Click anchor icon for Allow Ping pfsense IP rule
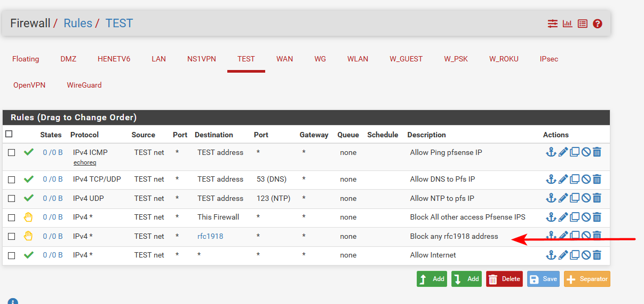 coord(551,152)
